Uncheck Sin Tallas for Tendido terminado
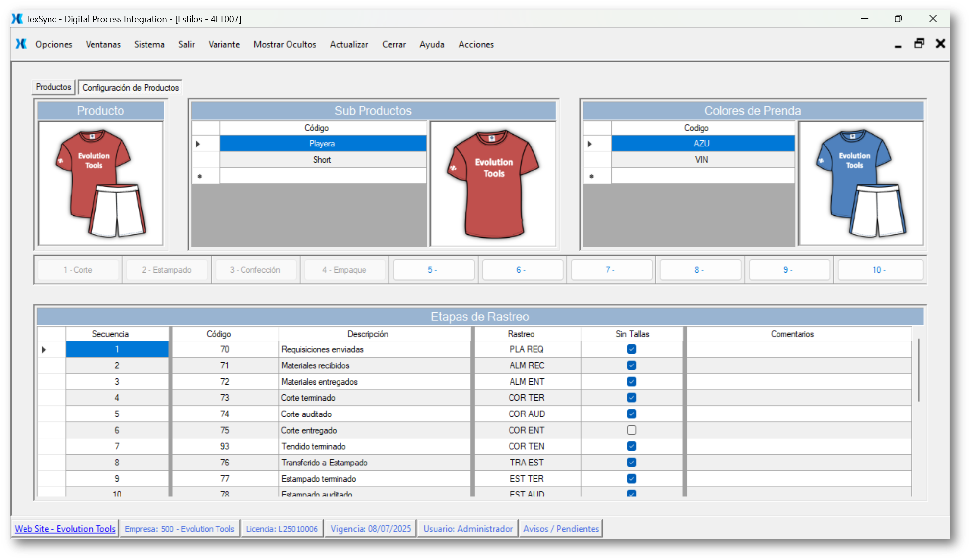 pyautogui.click(x=631, y=446)
